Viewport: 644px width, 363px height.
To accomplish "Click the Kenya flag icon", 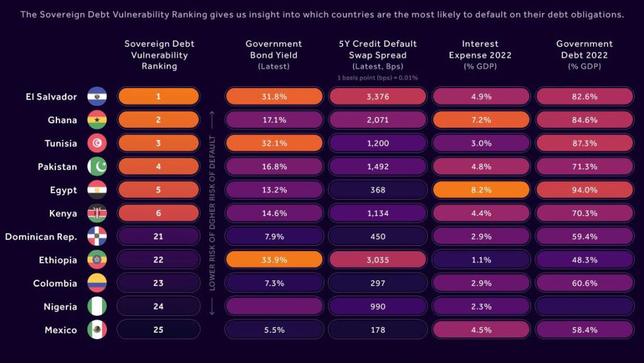I will click(97, 213).
